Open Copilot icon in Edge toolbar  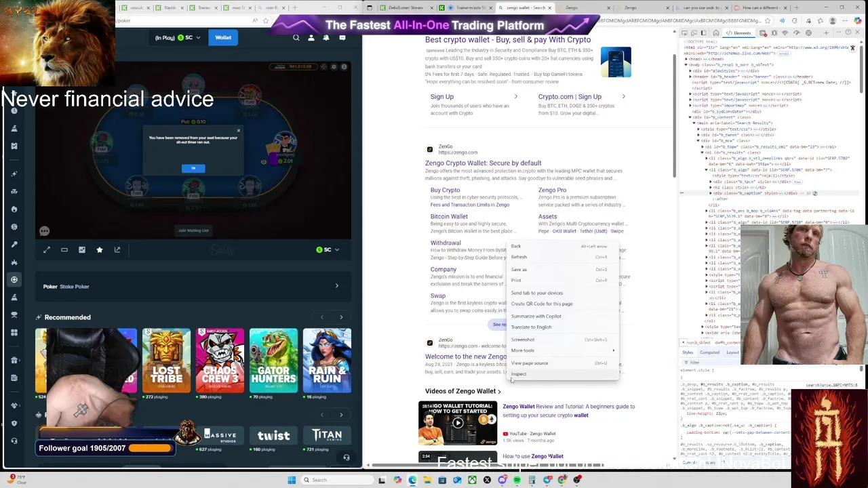tap(857, 21)
